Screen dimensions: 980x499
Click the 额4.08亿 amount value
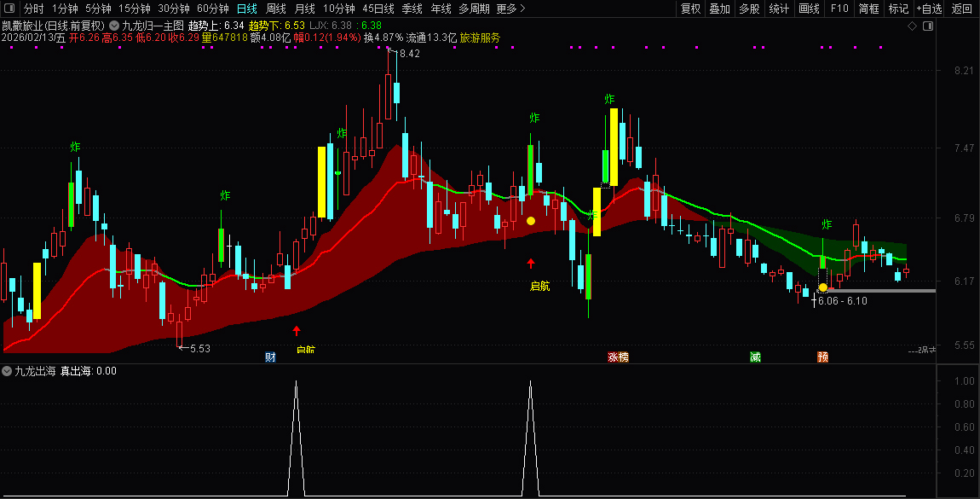[271, 38]
